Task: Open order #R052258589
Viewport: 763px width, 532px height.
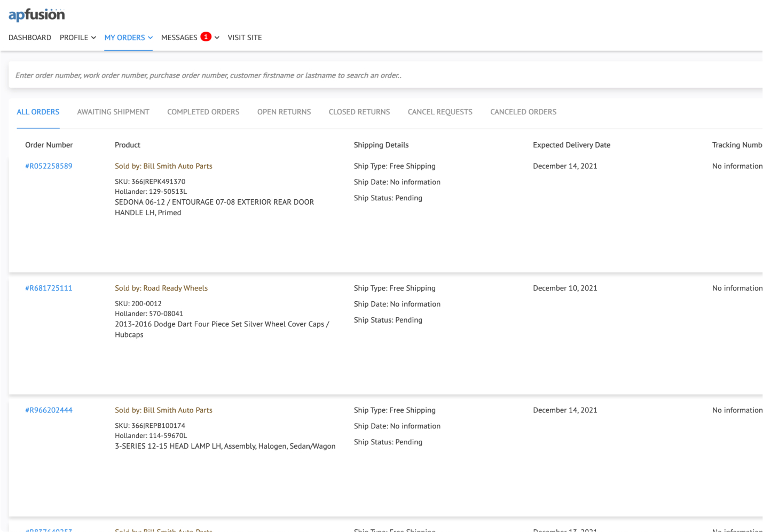Action: tap(49, 166)
